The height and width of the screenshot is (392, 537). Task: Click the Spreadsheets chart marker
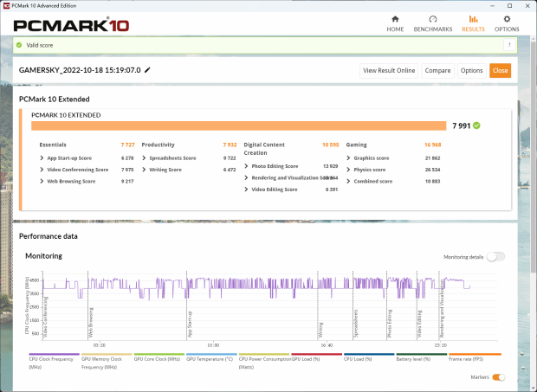pyautogui.click(x=356, y=324)
